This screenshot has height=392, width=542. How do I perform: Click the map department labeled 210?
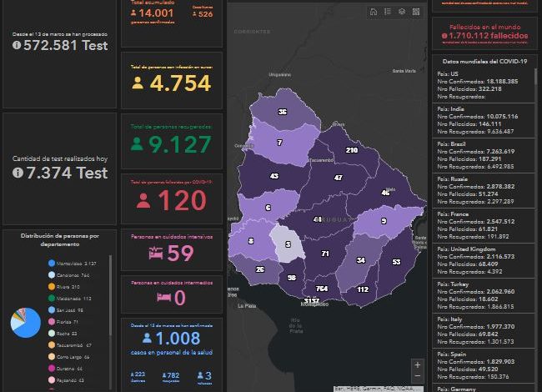pyautogui.click(x=351, y=150)
